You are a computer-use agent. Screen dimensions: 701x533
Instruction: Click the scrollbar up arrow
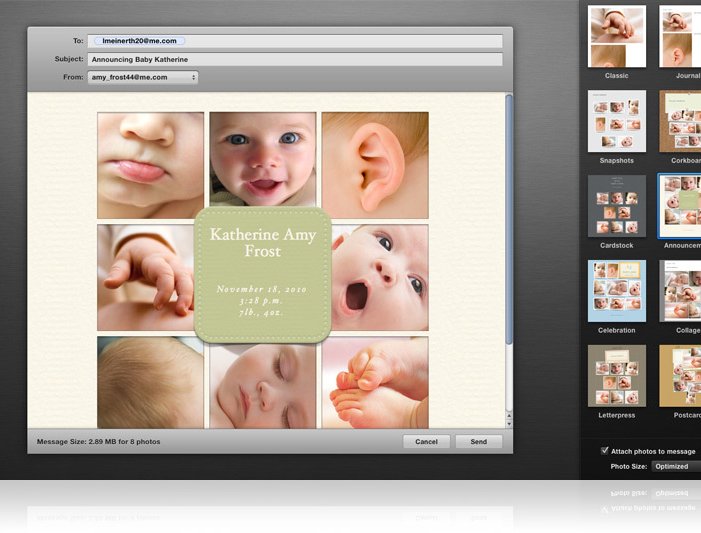[x=509, y=416]
